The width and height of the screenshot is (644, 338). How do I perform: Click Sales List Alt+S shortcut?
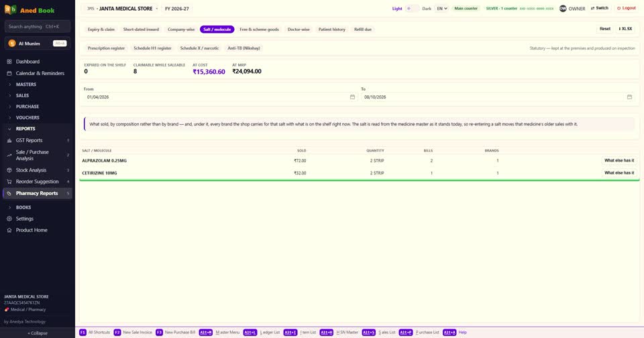[378, 332]
